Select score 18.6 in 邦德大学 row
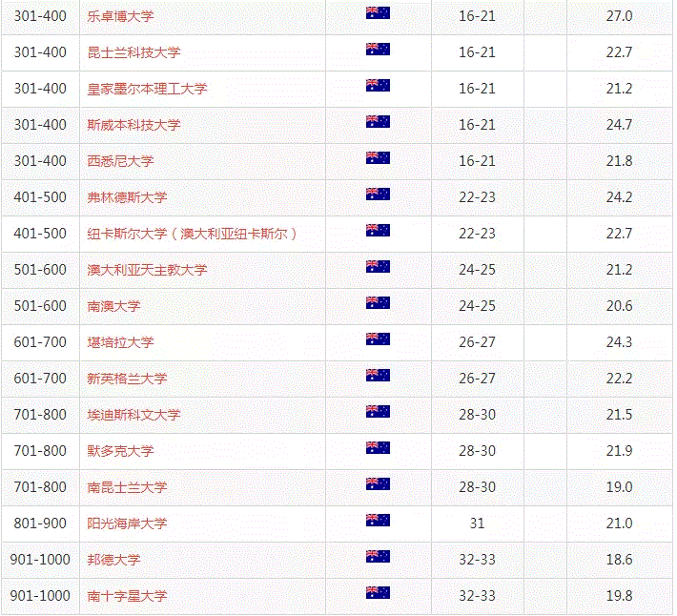The width and height of the screenshot is (677, 616). tap(619, 561)
